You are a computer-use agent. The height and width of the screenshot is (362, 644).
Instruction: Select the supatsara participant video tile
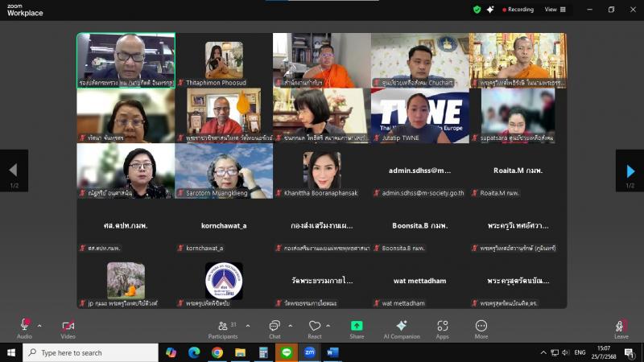pyautogui.click(x=518, y=115)
